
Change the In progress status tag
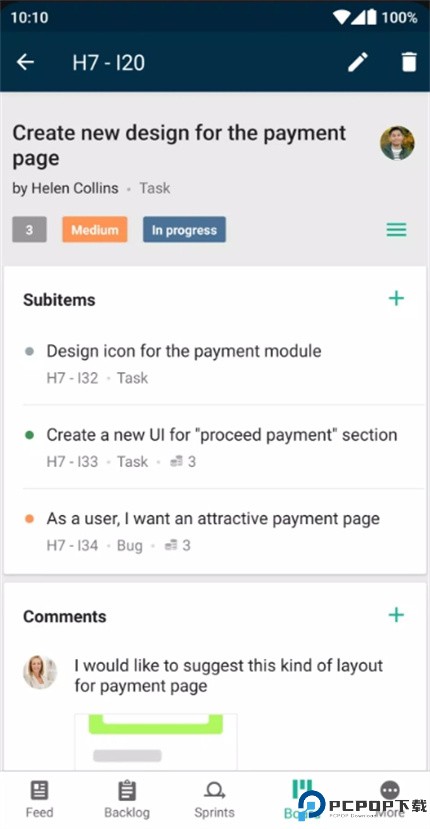click(184, 229)
